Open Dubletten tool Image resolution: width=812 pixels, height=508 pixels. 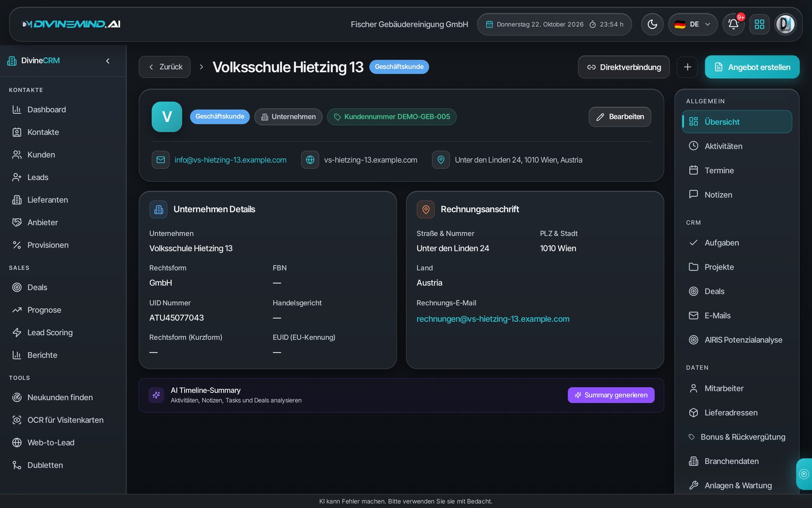[x=63, y=465]
